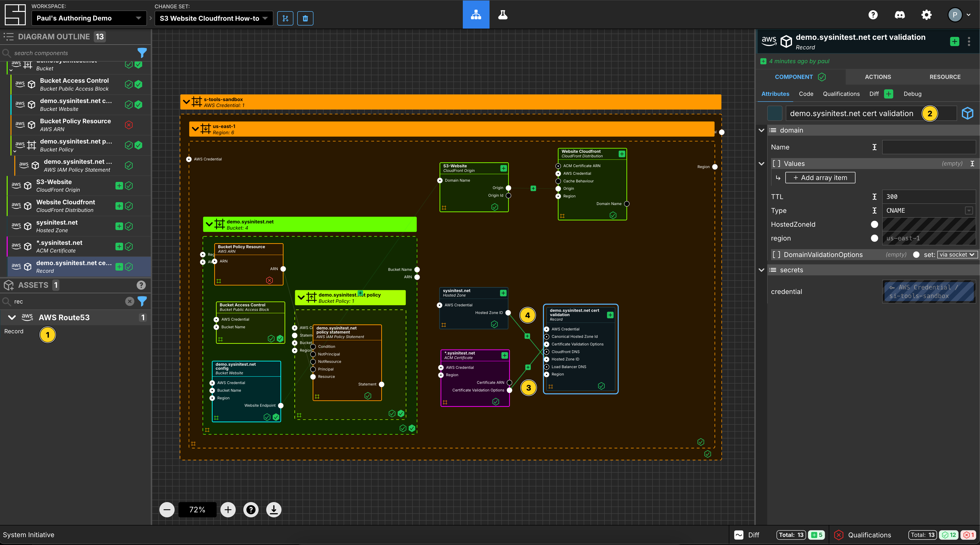The image size is (980, 545).
Task: Filter diagram outline components with funnel icon
Action: tap(142, 53)
